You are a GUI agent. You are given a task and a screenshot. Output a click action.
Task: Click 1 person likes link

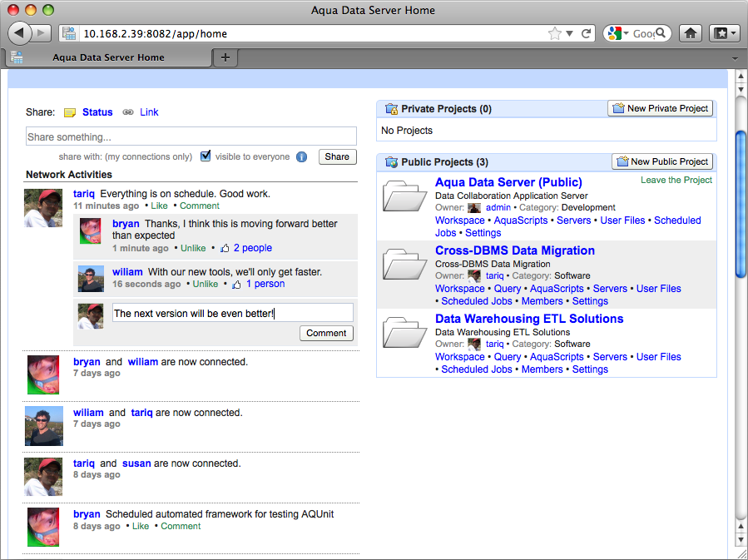click(x=265, y=284)
